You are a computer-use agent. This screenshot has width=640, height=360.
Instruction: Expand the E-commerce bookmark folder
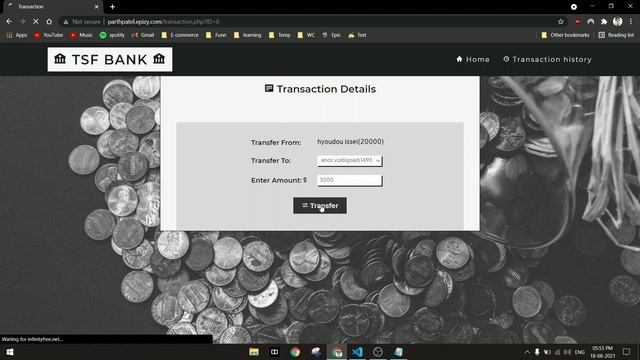click(x=180, y=35)
